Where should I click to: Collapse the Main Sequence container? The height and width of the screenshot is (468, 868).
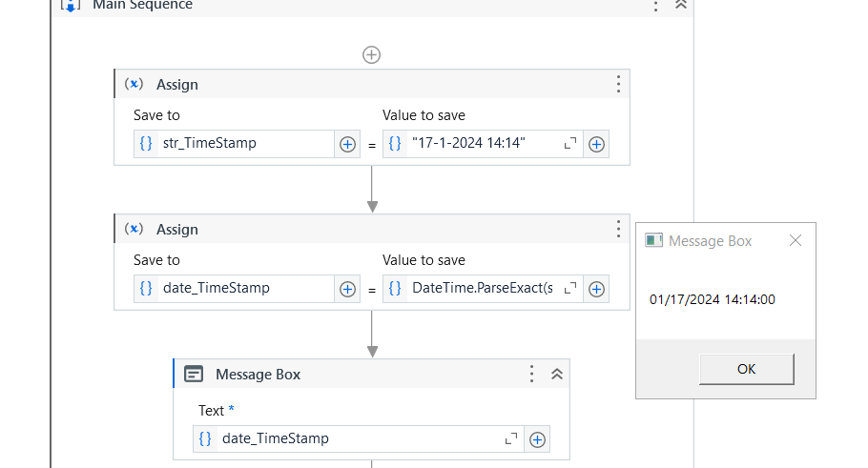pos(680,5)
